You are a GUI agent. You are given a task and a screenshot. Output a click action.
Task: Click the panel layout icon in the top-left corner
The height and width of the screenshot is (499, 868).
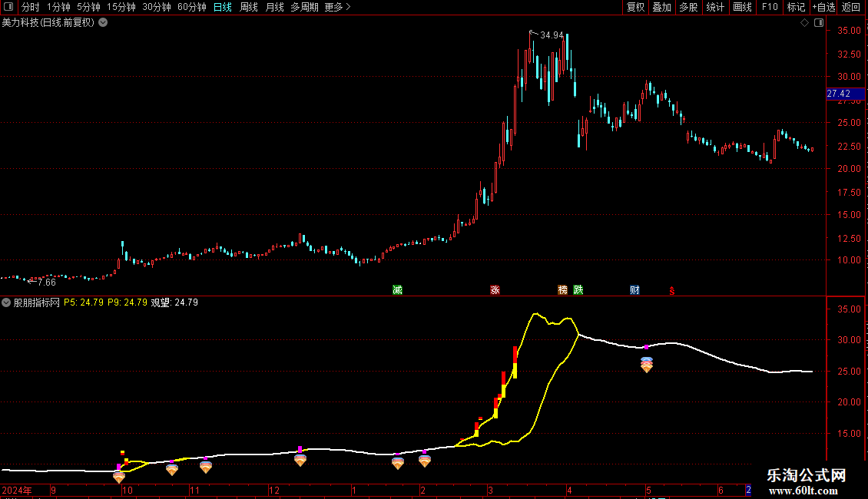coord(8,7)
